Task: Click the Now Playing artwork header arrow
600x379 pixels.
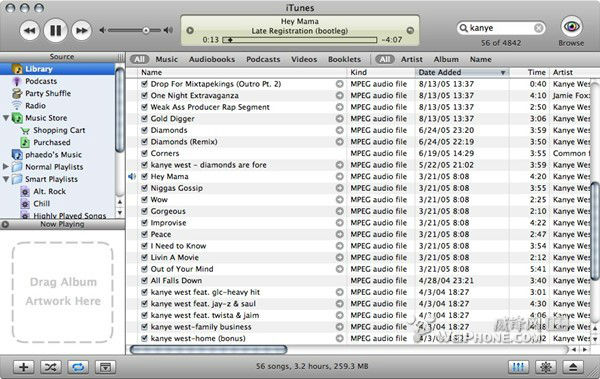Action: point(5,224)
